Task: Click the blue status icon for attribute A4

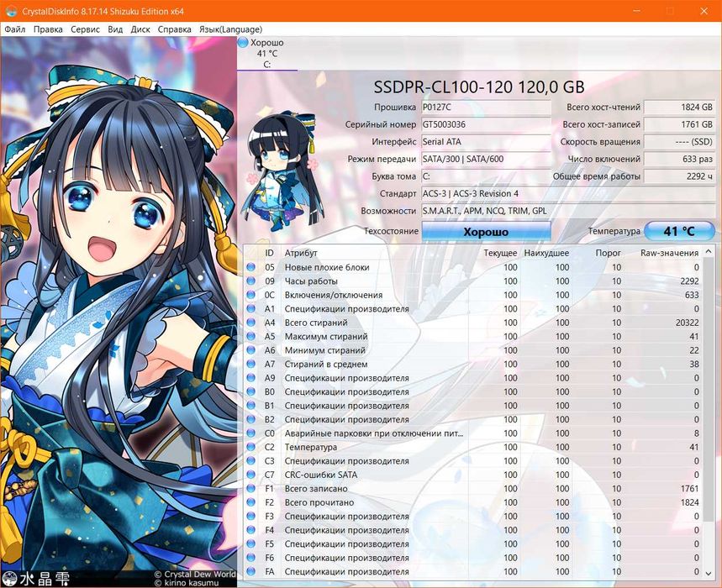Action: pos(251,323)
